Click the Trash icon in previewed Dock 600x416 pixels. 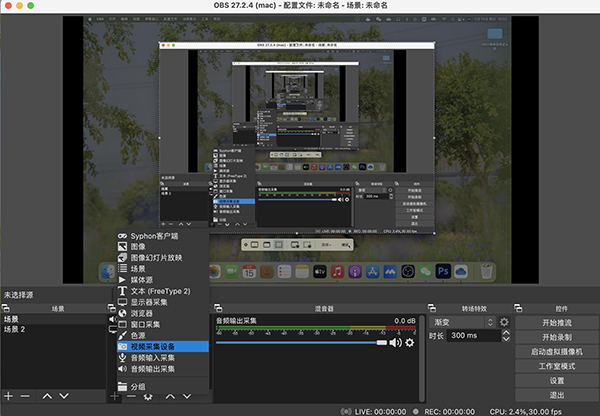[486, 271]
